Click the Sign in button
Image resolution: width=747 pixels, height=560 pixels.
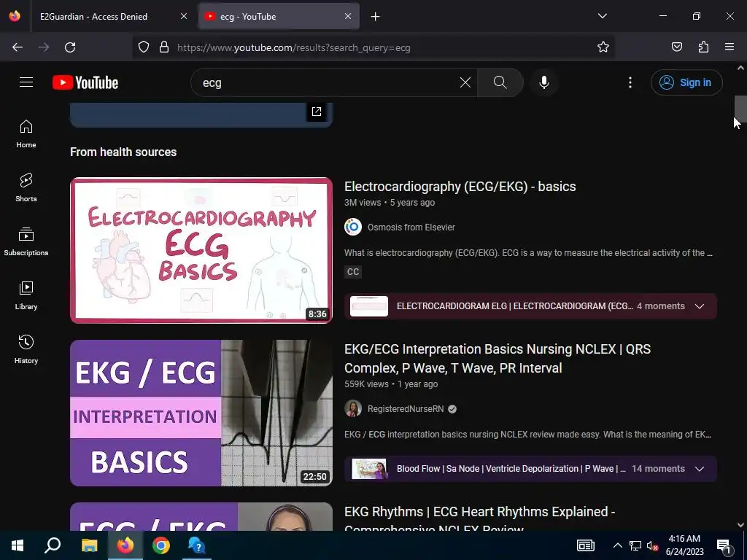pos(686,82)
